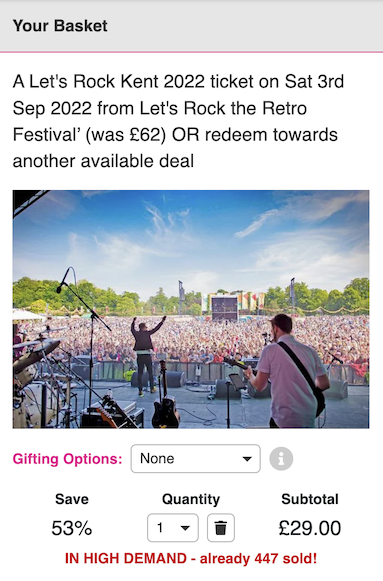Click the guitarist in the festival image
This screenshot has height=581, width=383.
point(291,372)
